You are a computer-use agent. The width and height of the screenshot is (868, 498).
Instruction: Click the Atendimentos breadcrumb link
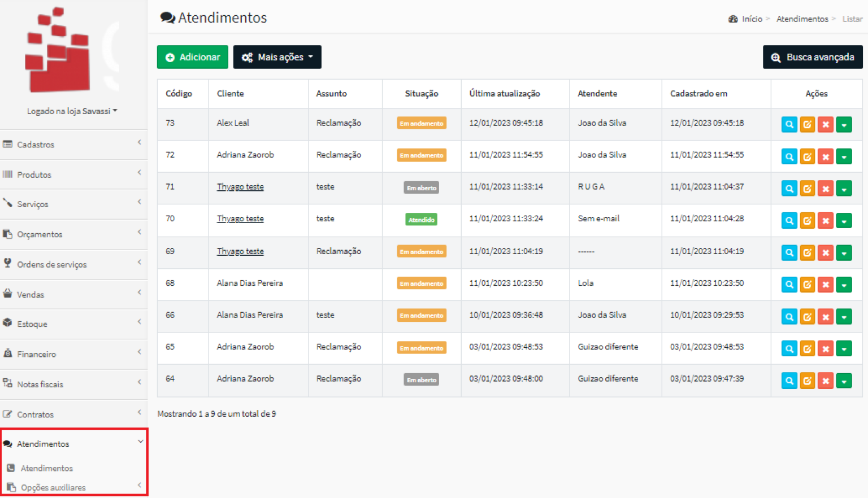pos(802,19)
